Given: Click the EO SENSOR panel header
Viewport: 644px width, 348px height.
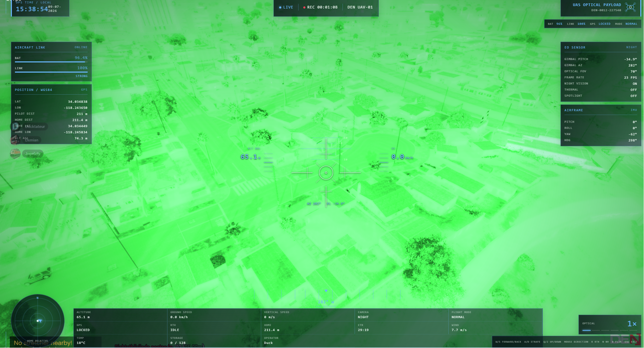Looking at the screenshot, I should [x=601, y=47].
